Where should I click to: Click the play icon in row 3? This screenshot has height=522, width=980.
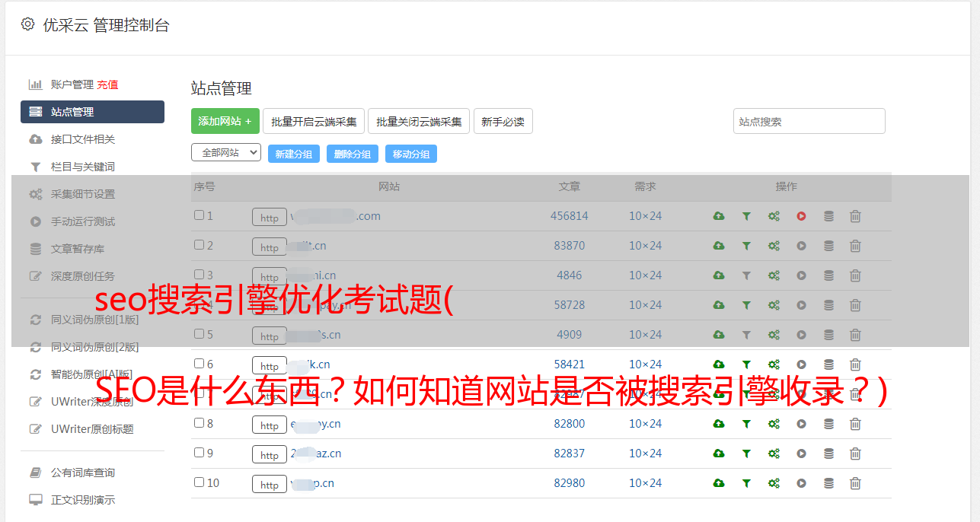coord(801,275)
